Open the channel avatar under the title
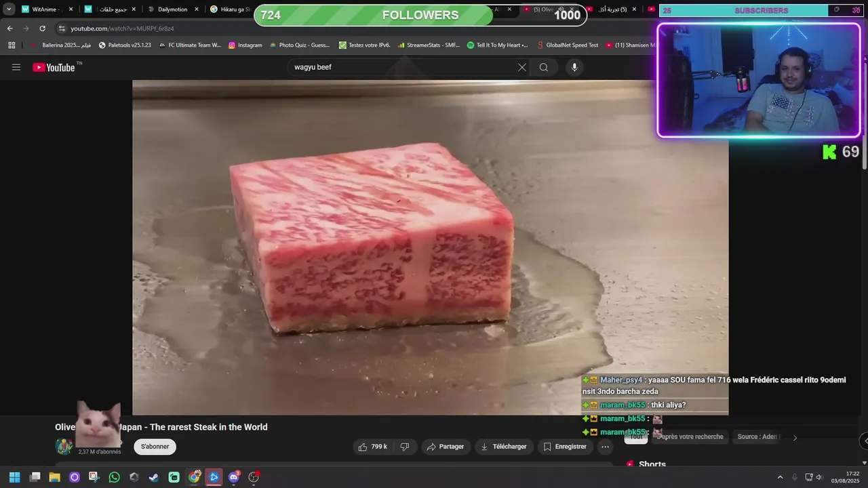This screenshot has height=488, width=868. tap(64, 447)
